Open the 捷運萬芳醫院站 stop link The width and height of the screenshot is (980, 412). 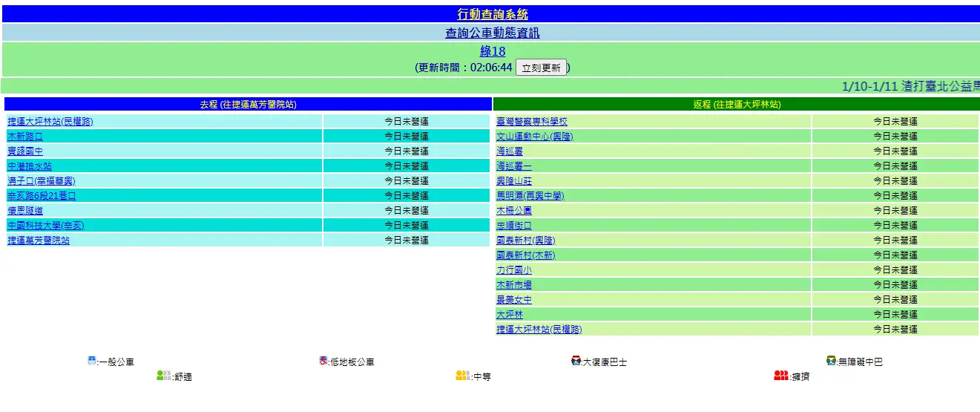(39, 241)
